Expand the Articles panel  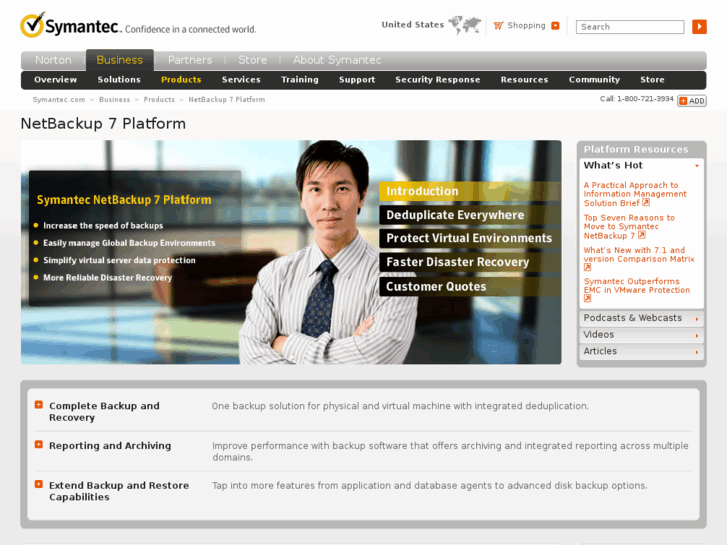point(641,352)
